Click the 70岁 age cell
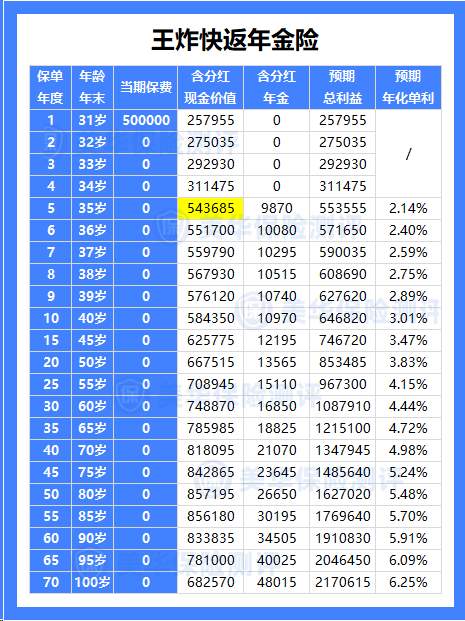465x621 pixels. click(92, 450)
